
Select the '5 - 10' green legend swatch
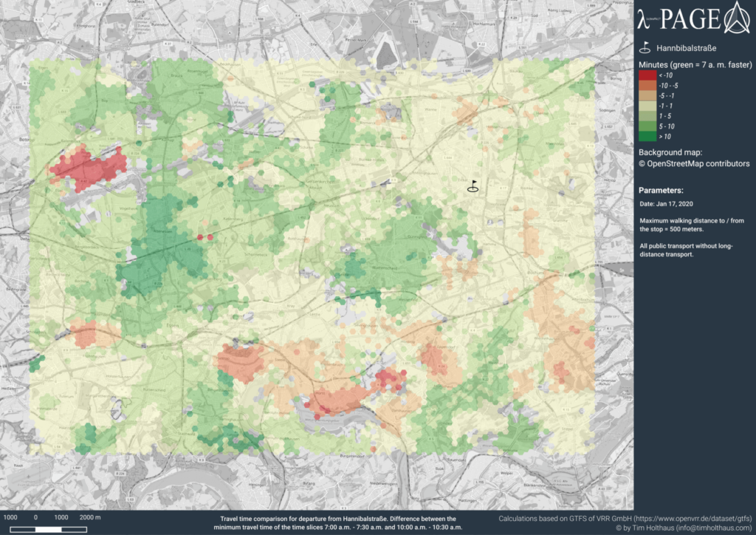pos(647,126)
